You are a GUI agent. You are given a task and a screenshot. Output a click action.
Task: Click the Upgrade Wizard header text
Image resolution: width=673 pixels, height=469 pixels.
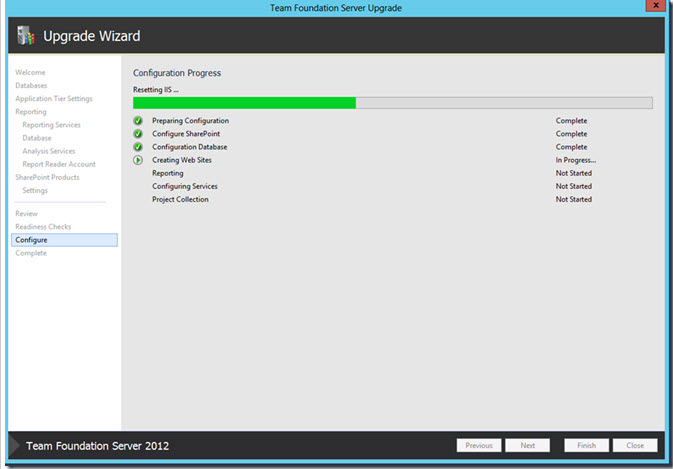point(92,36)
